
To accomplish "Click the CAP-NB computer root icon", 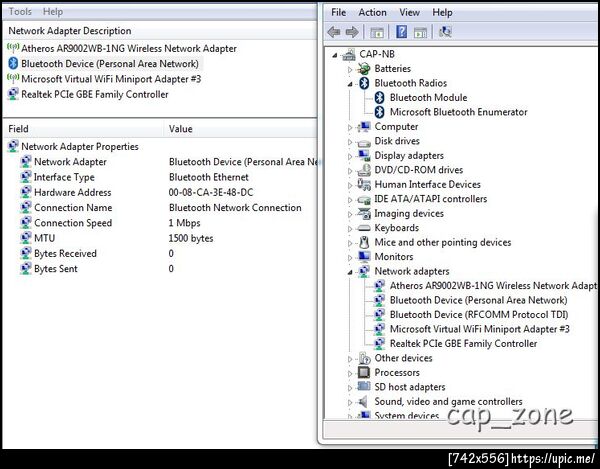I will pos(349,54).
